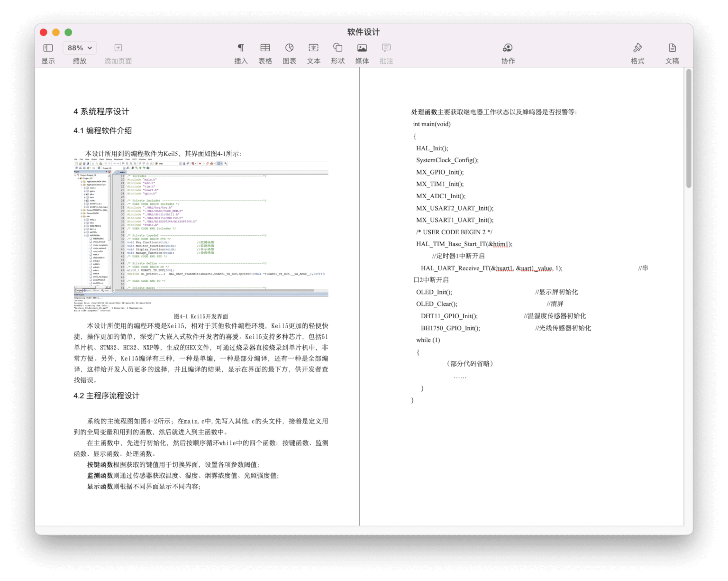728x581 pixels.
Task: Click the comment //显示屏初始化
Action: 556,292
